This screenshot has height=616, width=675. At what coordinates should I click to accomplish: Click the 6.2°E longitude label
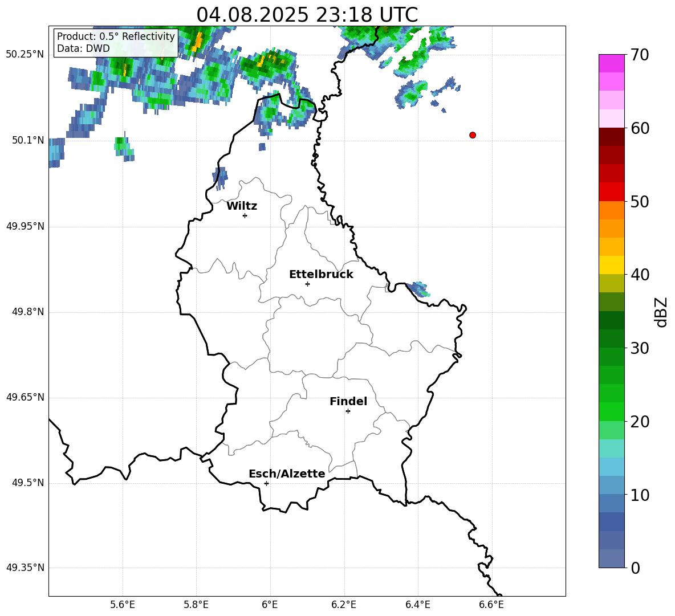344,605
